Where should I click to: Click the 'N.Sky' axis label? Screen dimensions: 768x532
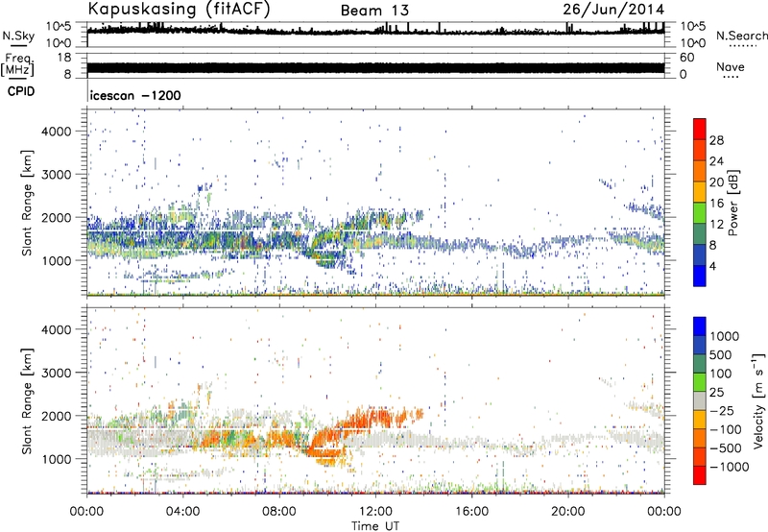(18, 36)
